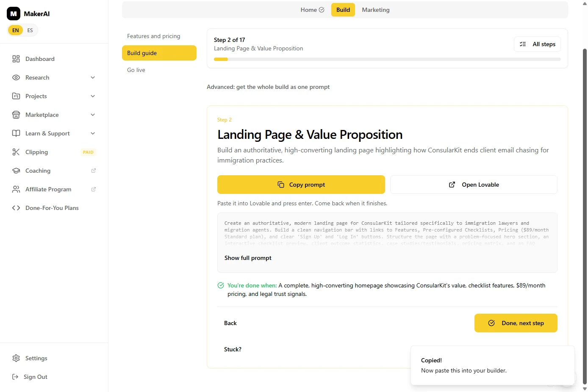Click the Copy prompt button
Screen dimensions: 588x392
click(x=301, y=185)
